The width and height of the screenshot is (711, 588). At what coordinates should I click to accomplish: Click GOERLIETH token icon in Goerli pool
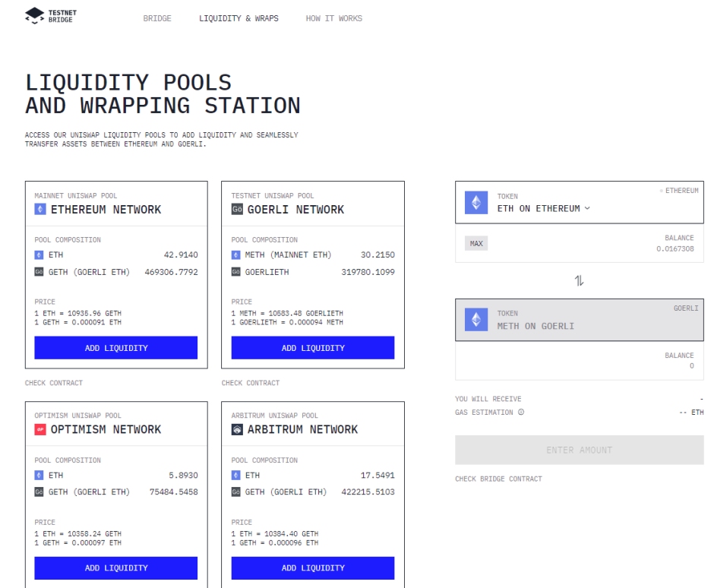(235, 272)
